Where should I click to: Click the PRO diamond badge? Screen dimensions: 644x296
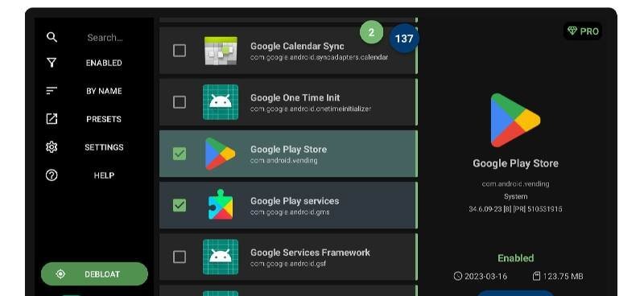[x=583, y=31]
